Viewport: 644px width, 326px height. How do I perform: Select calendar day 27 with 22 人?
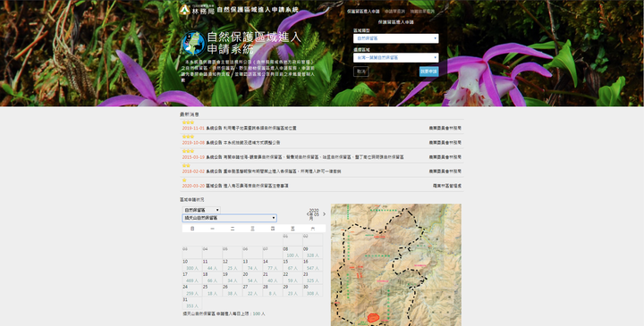click(x=252, y=290)
